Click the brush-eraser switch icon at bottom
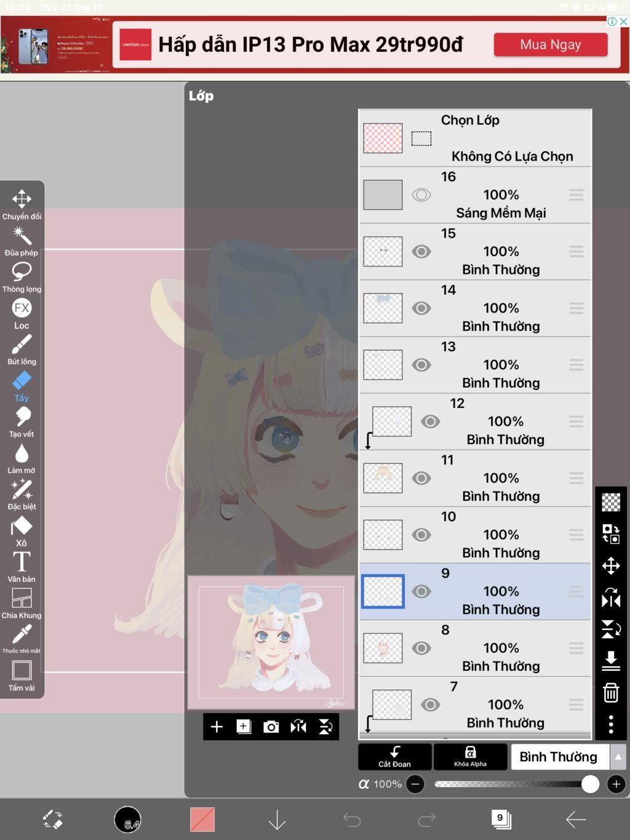The image size is (630, 840). (x=53, y=820)
